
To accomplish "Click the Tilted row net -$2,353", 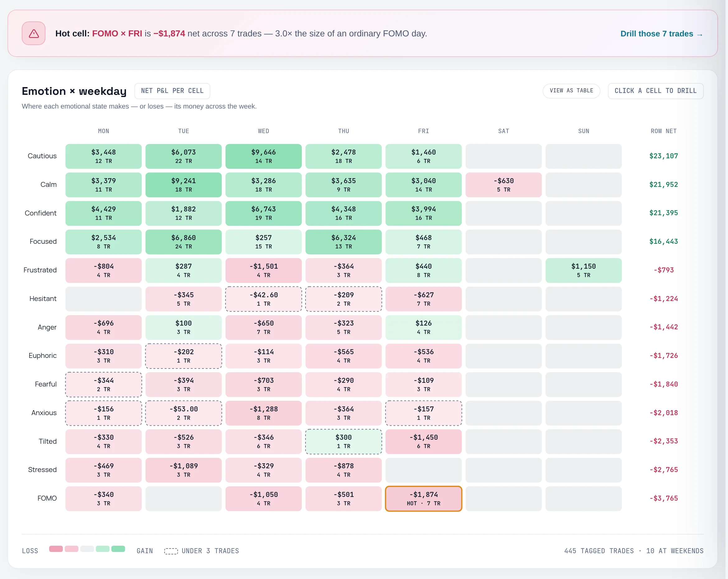I will 664,441.
